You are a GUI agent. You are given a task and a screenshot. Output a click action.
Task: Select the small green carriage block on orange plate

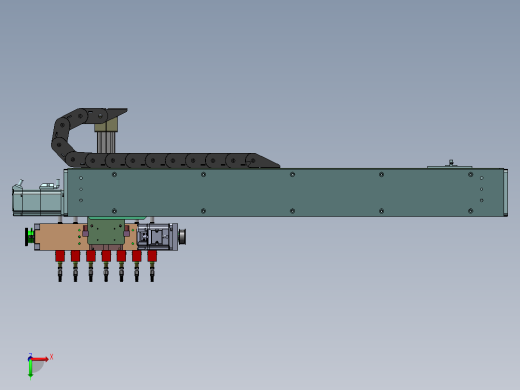pyautogui.click(x=106, y=231)
